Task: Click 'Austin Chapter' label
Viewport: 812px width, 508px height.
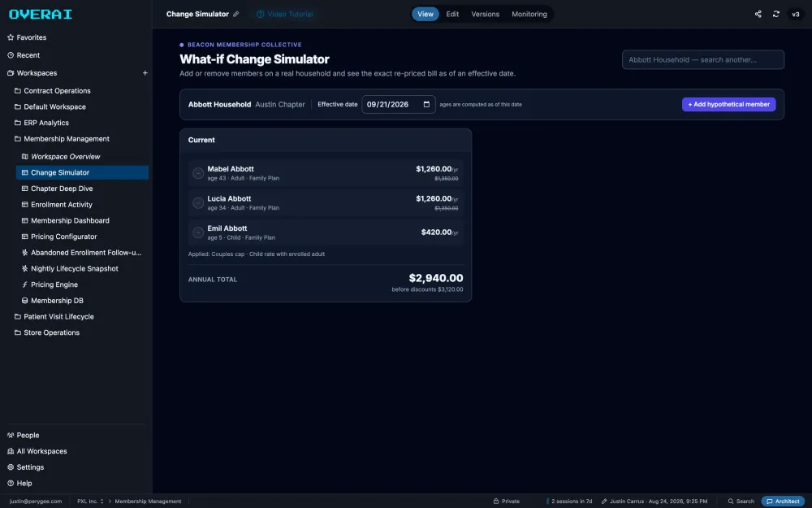Action: tap(280, 104)
